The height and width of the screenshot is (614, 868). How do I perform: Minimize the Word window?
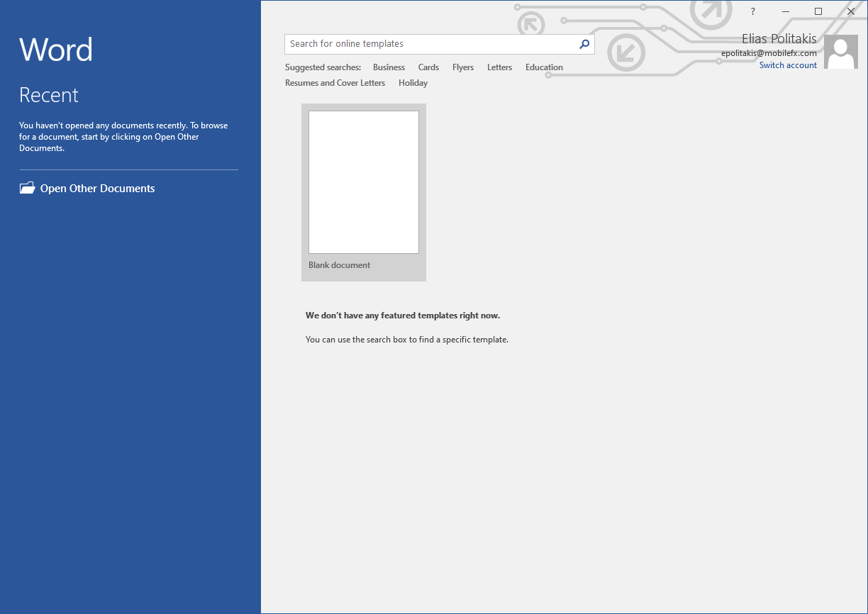(786, 11)
